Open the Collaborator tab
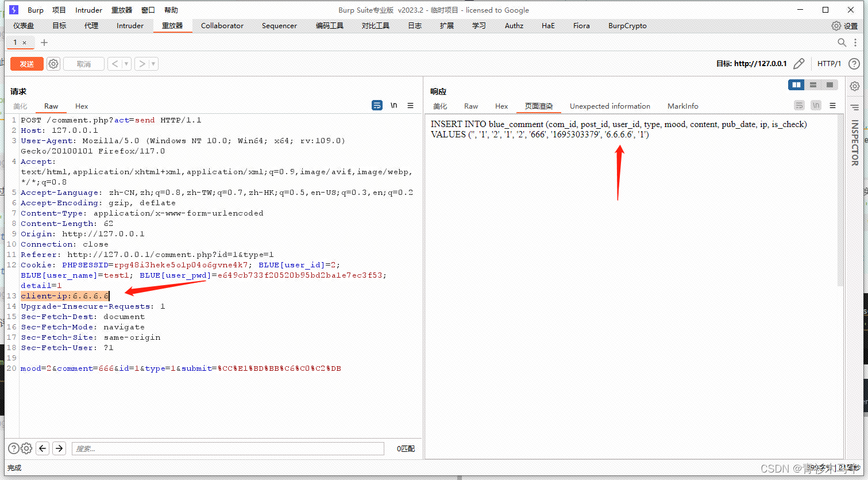The width and height of the screenshot is (868, 480). [x=222, y=26]
